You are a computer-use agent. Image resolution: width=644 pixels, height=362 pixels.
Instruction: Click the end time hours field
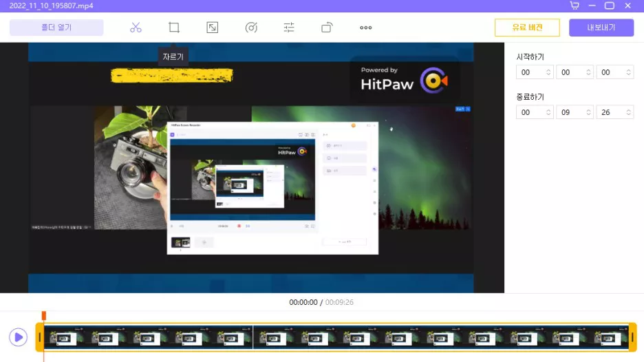point(535,112)
